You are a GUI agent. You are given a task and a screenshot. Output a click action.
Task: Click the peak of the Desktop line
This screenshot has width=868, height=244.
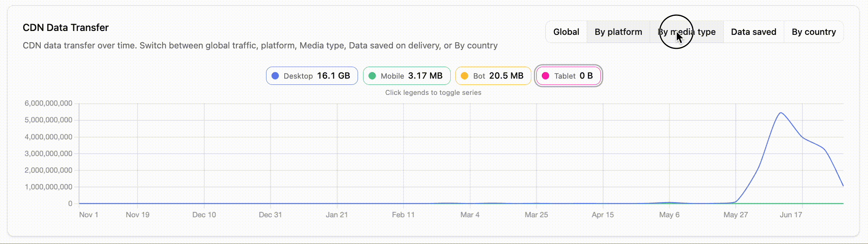point(781,113)
